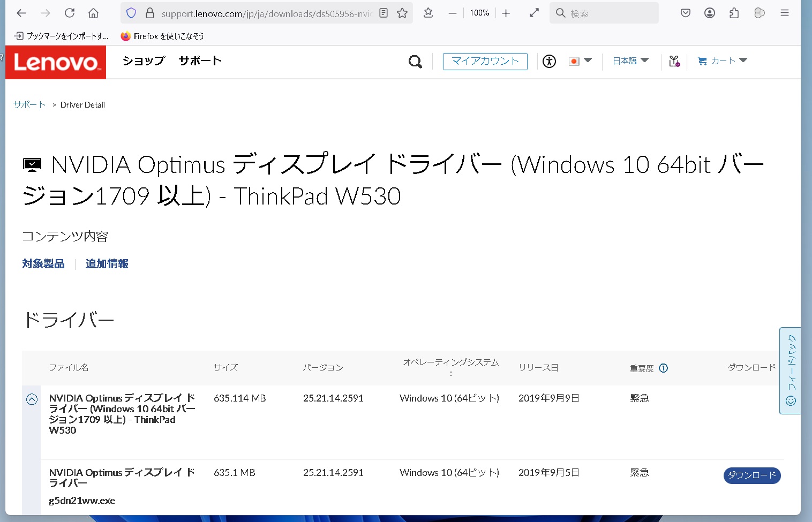This screenshot has height=522, width=812.
Task: Select the 2019年9月5日 release date
Action: coord(549,472)
